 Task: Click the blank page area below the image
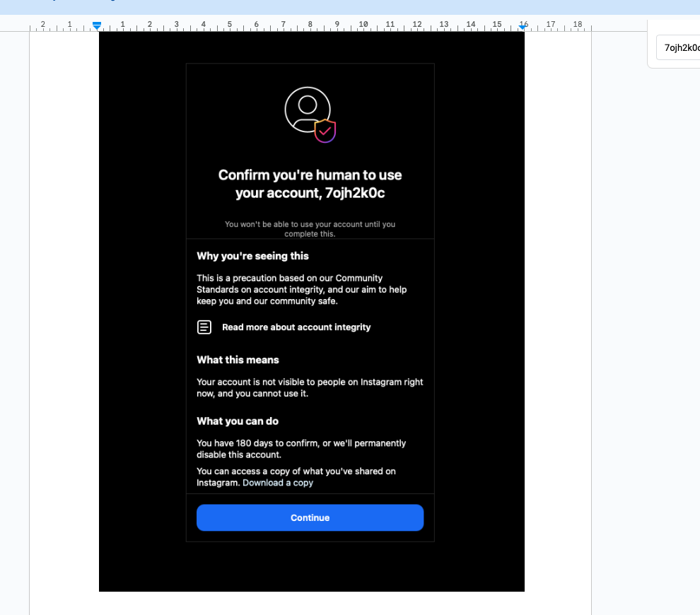pos(310,603)
